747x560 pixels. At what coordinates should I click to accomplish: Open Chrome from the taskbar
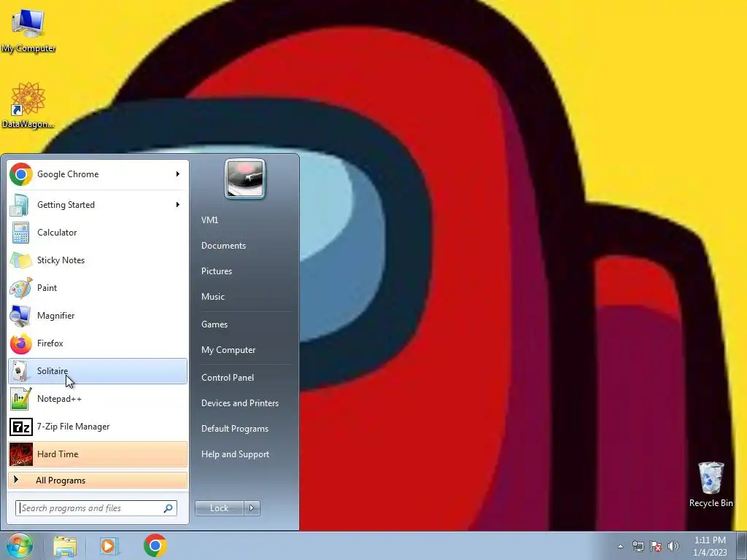point(155,545)
